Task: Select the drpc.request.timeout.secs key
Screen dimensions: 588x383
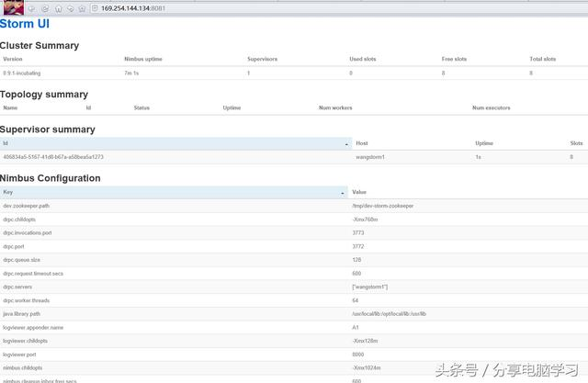Action: pos(33,273)
